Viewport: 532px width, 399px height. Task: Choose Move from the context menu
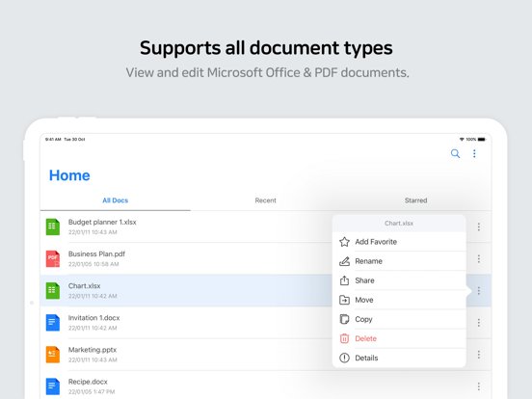click(x=399, y=300)
